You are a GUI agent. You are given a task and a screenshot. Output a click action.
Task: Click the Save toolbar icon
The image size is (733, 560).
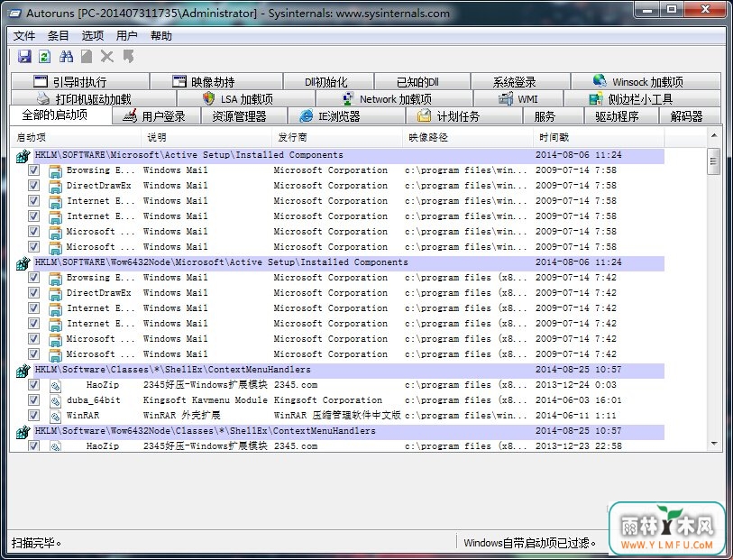[23, 57]
